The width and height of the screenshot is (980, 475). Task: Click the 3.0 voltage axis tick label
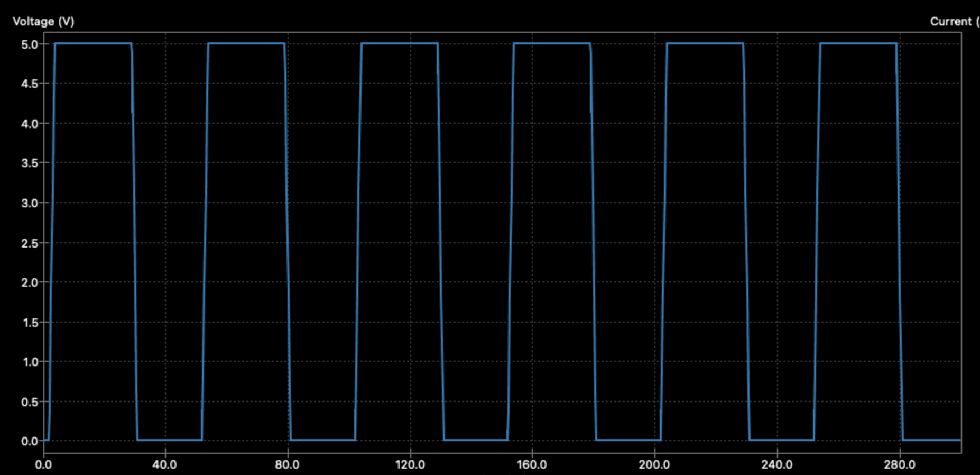[30, 203]
